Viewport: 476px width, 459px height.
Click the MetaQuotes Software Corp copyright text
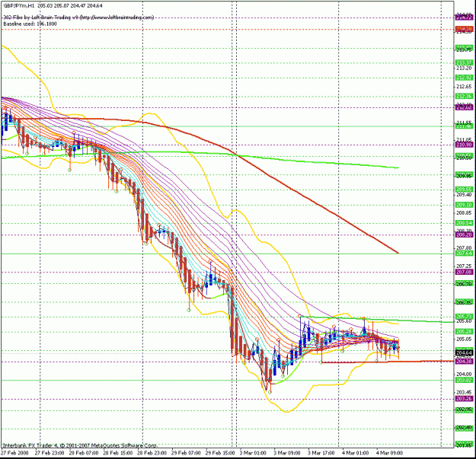(80, 445)
